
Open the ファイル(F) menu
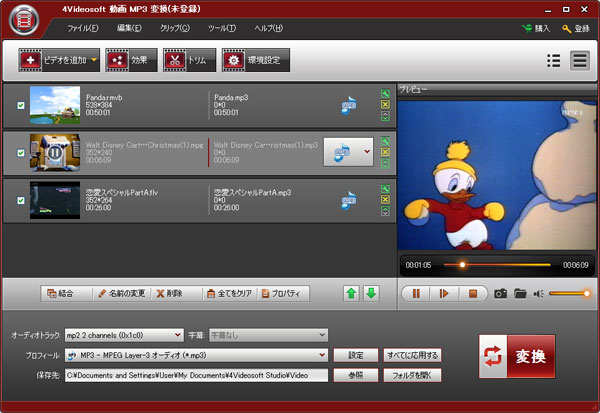pos(83,28)
